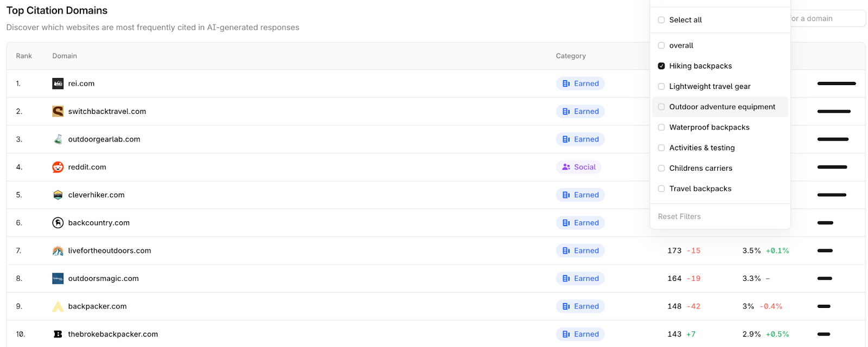This screenshot has width=868, height=347.
Task: Tick the Outdoor adventure equipment checkbox
Action: point(661,107)
